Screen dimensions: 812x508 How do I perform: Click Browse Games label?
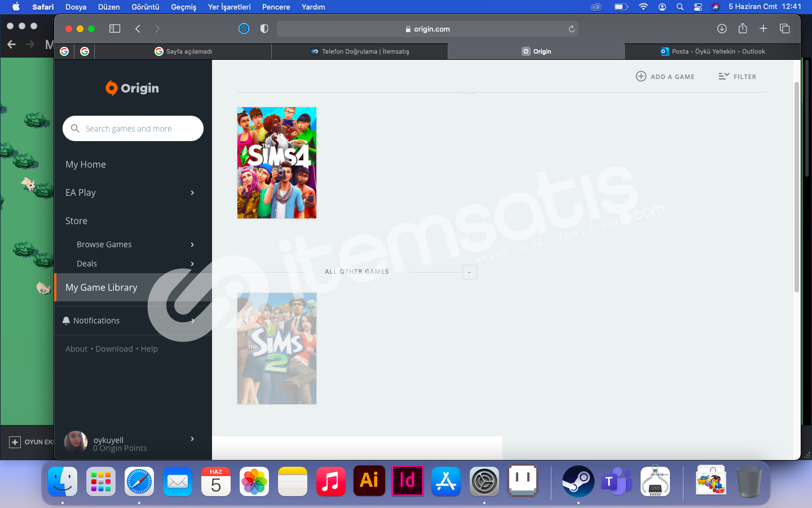pyautogui.click(x=104, y=244)
